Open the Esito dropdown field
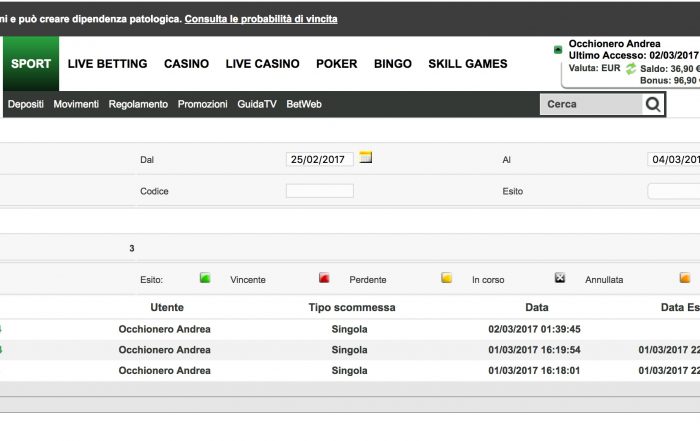Image resolution: width=700 pixels, height=441 pixels. coord(674,191)
